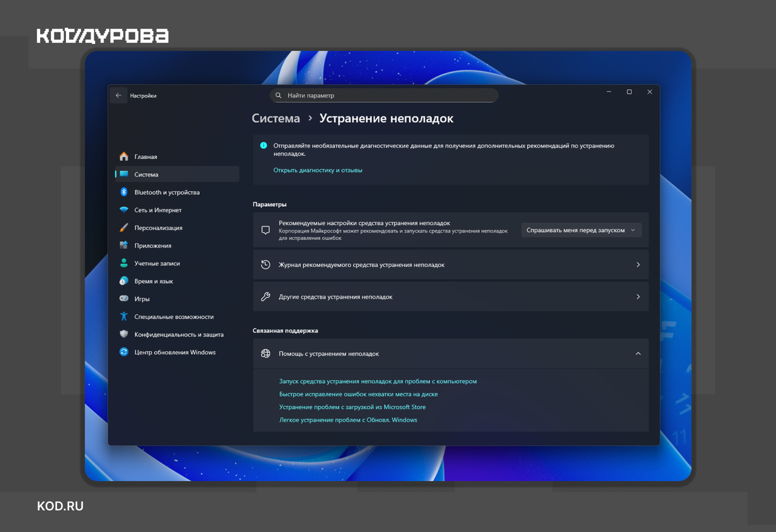This screenshot has height=532, width=776.
Task: Click Открыть диагностику и отзывы link
Action: (x=318, y=170)
